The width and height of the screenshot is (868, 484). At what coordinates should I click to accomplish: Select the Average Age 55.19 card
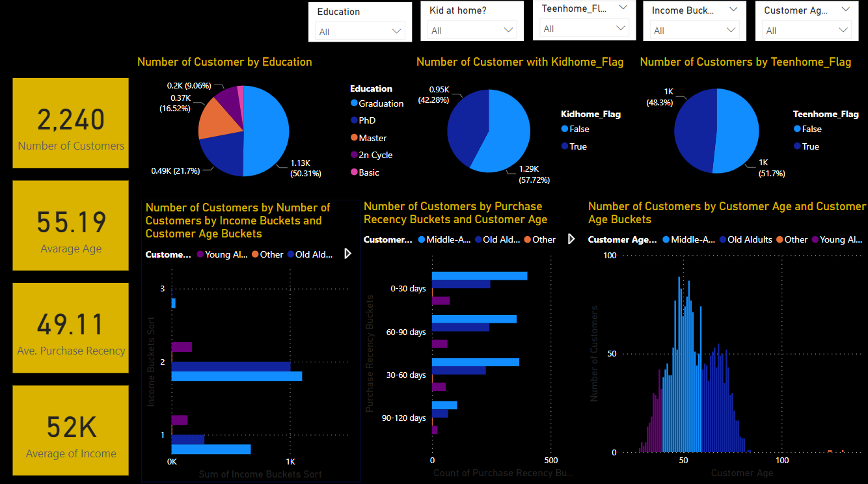71,226
